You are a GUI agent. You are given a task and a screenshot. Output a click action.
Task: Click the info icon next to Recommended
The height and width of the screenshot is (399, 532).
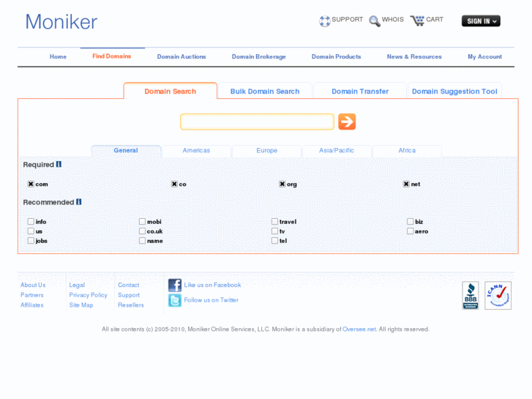[79, 202]
